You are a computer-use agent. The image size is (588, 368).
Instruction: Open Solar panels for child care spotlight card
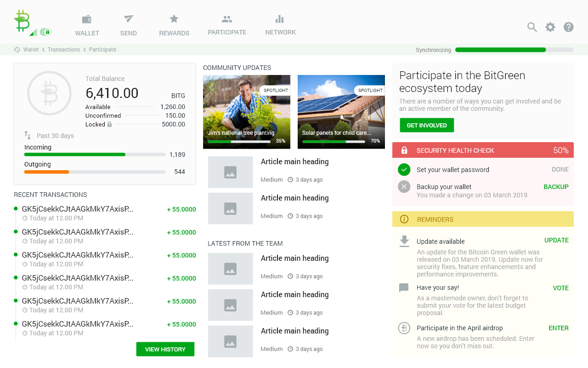pyautogui.click(x=341, y=112)
